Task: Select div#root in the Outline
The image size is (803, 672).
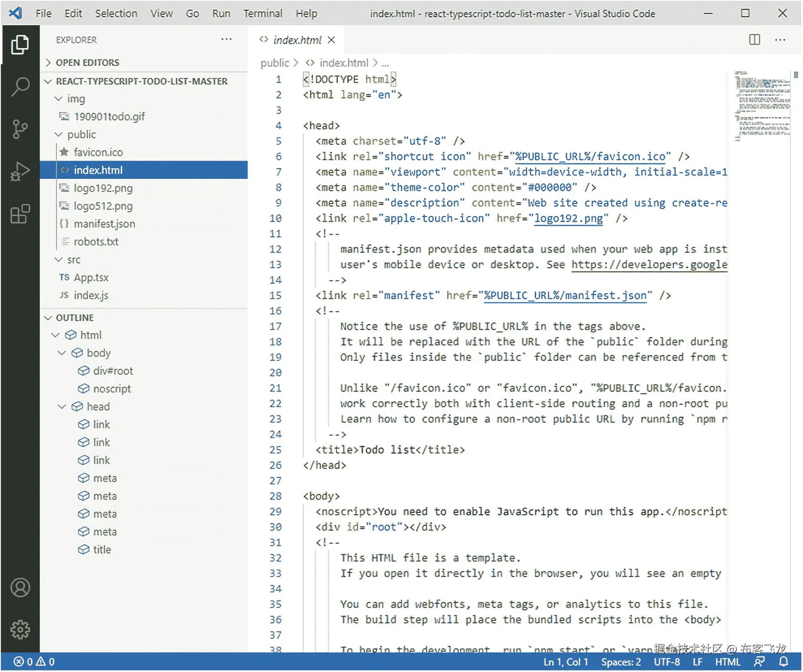Action: click(x=143, y=371)
